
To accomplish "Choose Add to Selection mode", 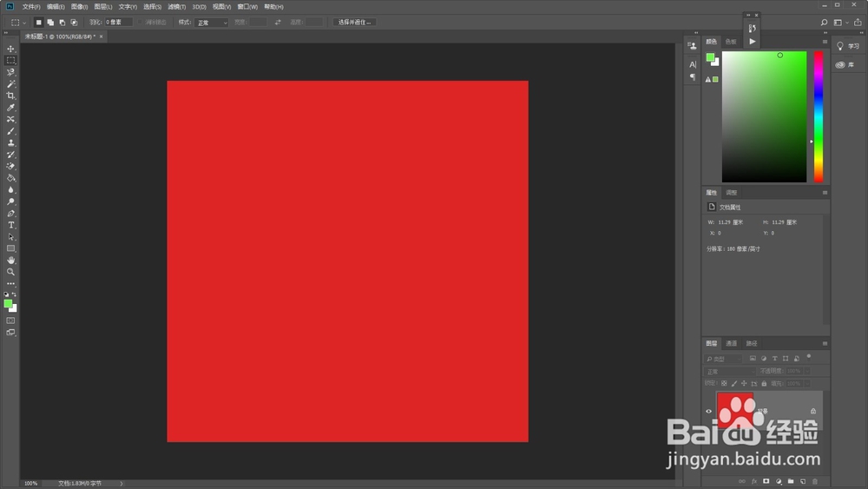I will point(50,23).
